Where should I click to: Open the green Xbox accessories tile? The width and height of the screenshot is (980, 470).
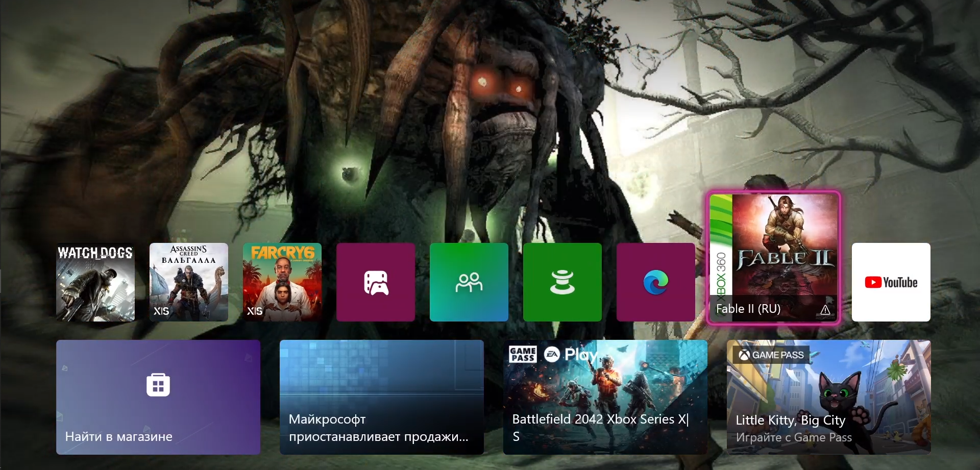562,282
